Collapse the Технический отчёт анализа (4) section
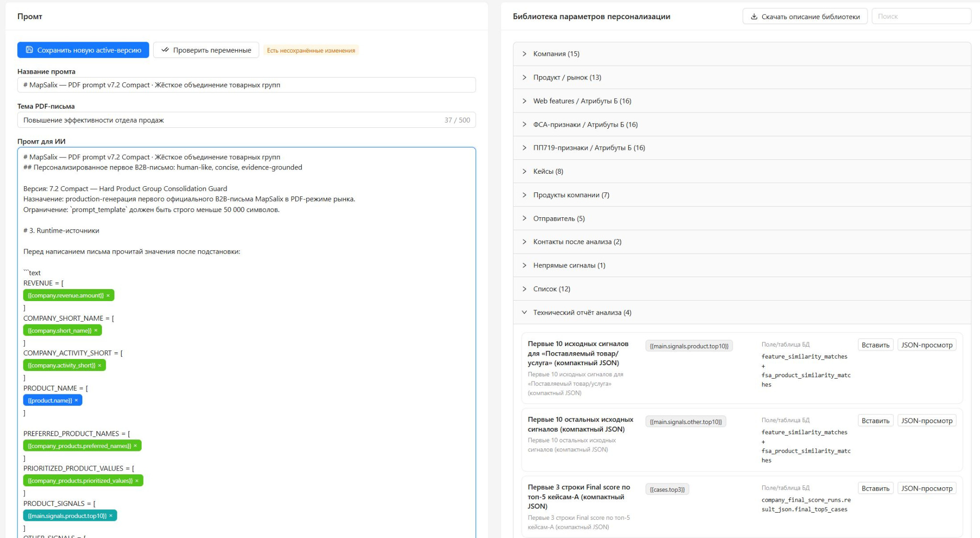 pyautogui.click(x=742, y=312)
